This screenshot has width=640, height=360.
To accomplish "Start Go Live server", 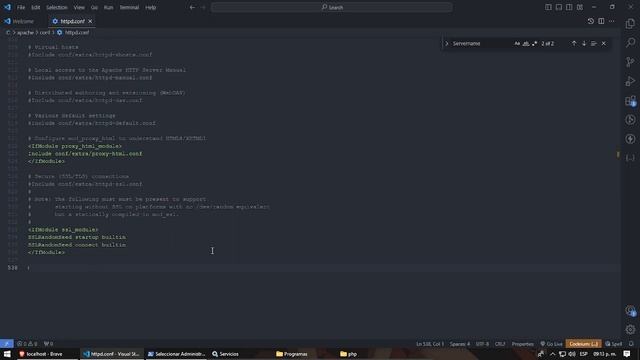I will pyautogui.click(x=551, y=344).
